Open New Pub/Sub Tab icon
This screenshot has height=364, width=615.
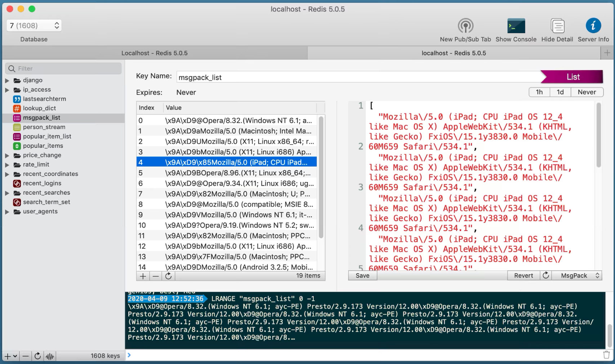coord(465,26)
